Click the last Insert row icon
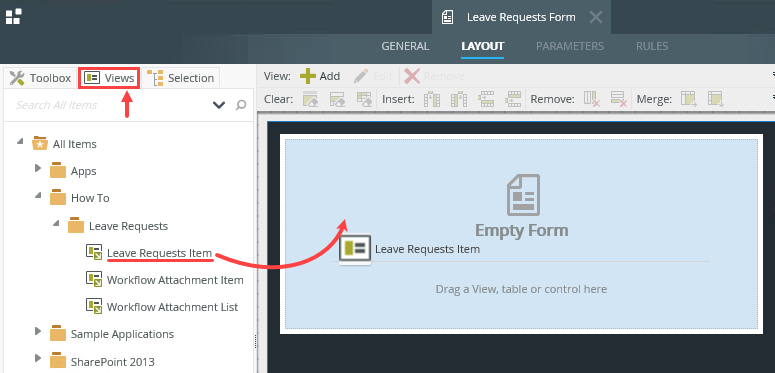The width and height of the screenshot is (775, 373). [514, 99]
